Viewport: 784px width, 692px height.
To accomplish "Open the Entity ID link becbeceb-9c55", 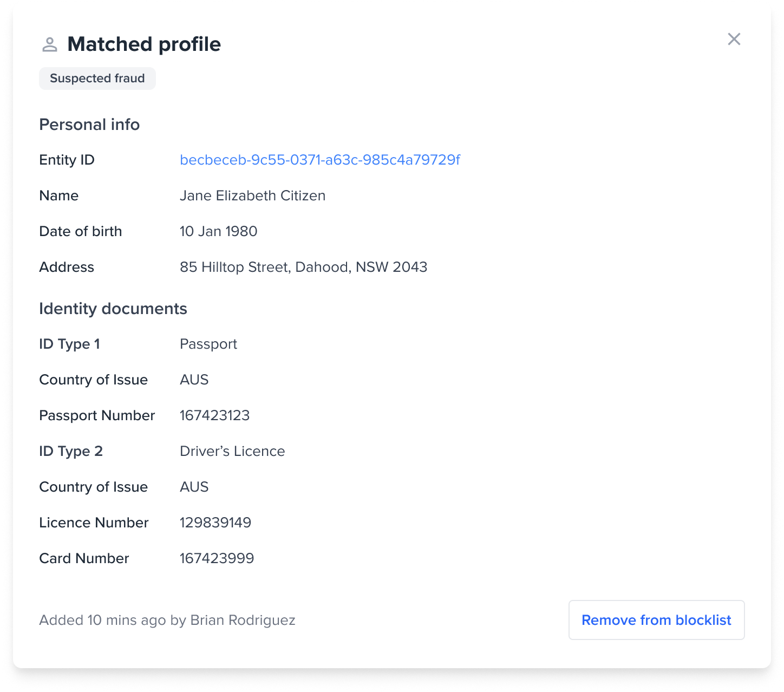I will pos(320,160).
